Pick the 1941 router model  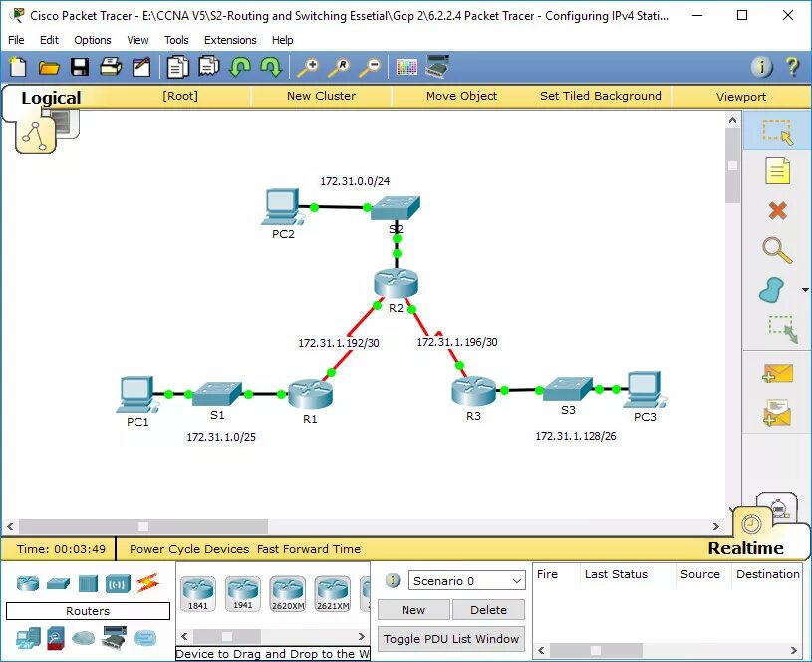(242, 593)
